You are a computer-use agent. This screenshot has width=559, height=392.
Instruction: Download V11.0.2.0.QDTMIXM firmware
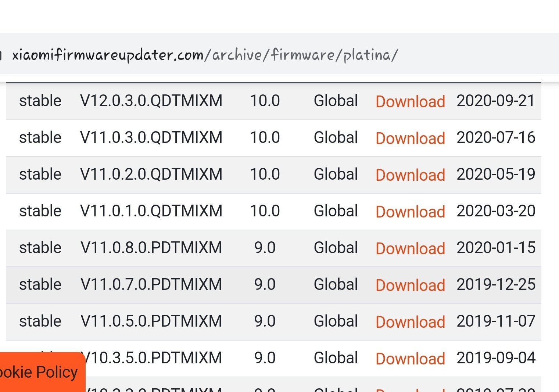pyautogui.click(x=410, y=175)
